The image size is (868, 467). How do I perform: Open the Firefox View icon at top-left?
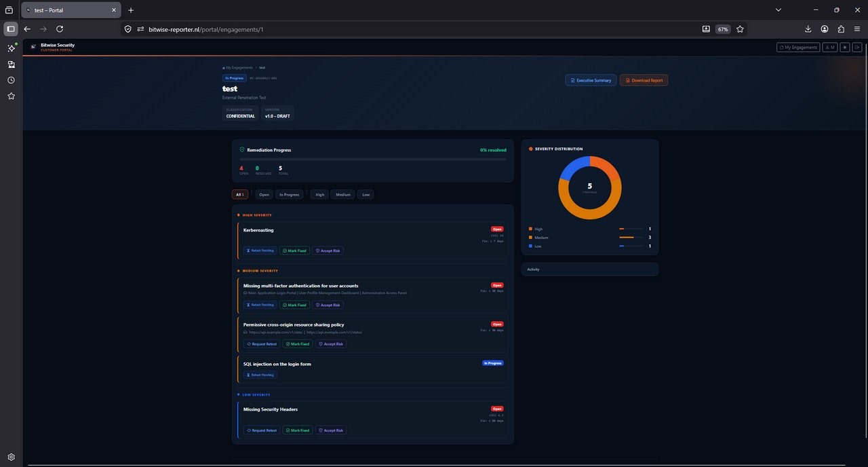9,10
